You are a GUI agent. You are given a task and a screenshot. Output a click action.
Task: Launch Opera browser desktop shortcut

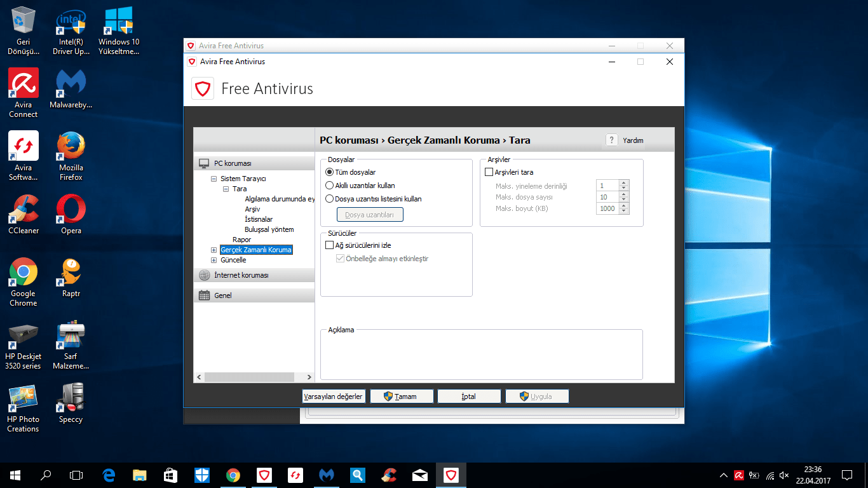[x=71, y=215]
